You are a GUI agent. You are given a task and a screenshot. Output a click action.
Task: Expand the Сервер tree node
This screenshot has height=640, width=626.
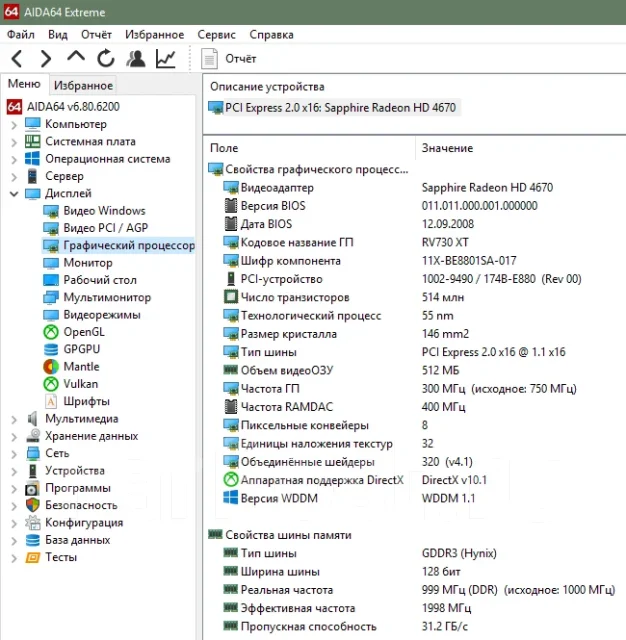(14, 177)
